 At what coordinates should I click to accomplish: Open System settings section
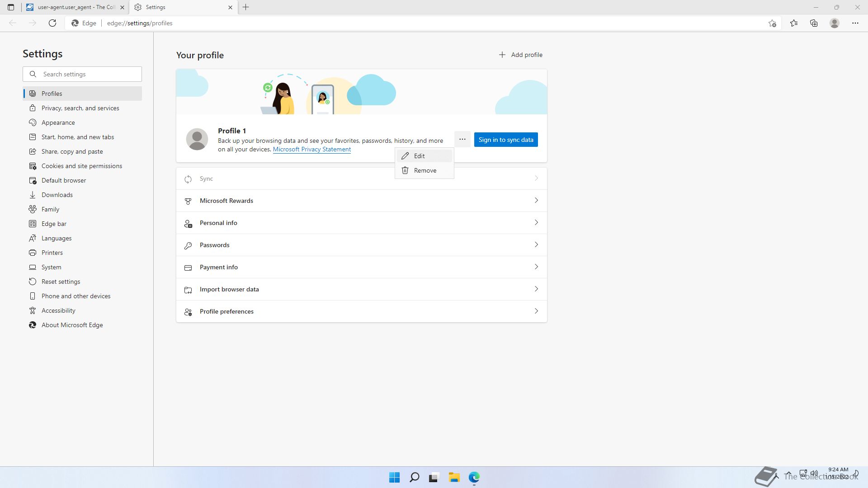pyautogui.click(x=82, y=267)
